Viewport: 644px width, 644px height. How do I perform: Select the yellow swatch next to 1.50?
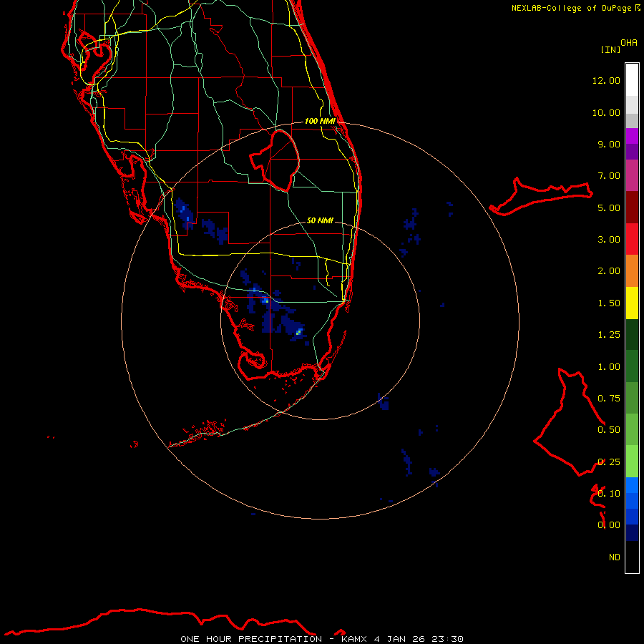tap(632, 303)
